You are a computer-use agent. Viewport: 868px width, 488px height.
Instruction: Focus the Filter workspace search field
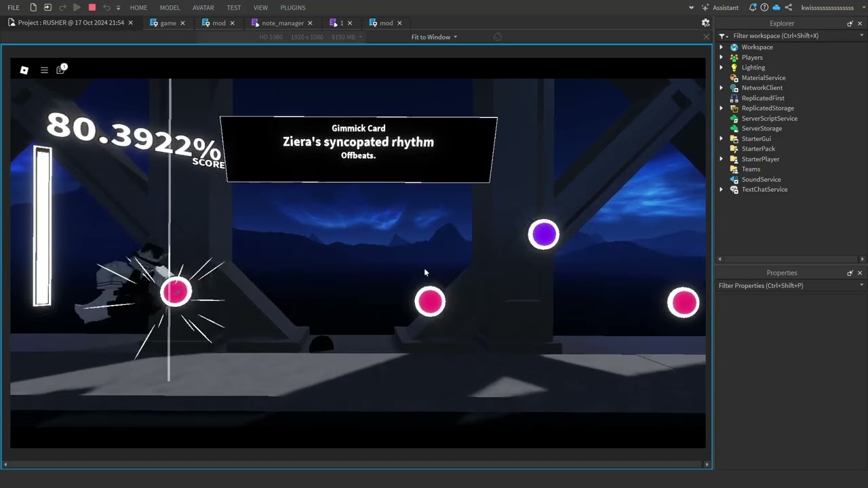click(x=790, y=36)
